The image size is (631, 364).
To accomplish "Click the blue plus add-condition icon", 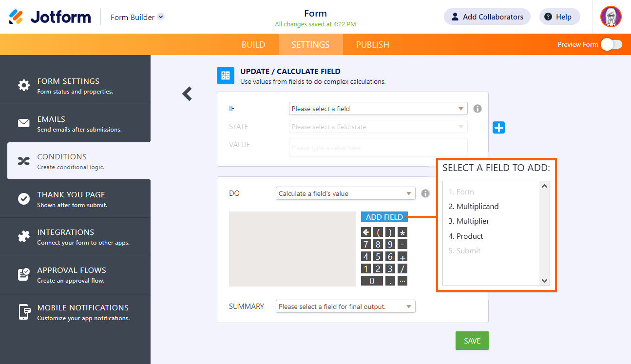I will pos(498,128).
